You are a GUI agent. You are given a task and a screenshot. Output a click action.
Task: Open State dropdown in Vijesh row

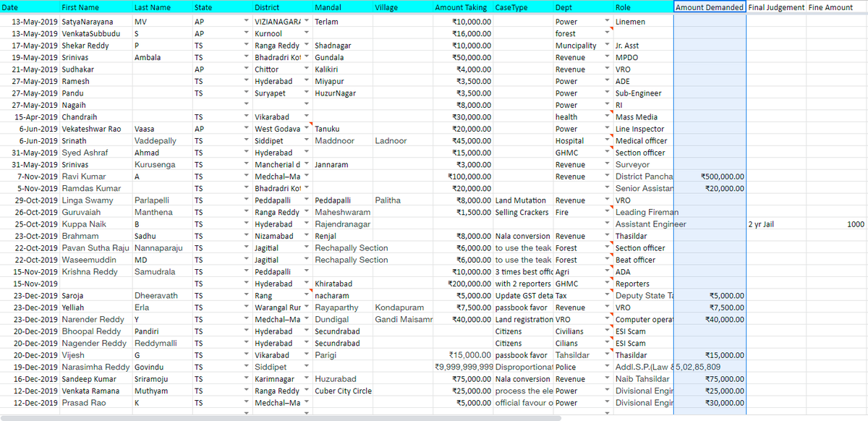[247, 355]
